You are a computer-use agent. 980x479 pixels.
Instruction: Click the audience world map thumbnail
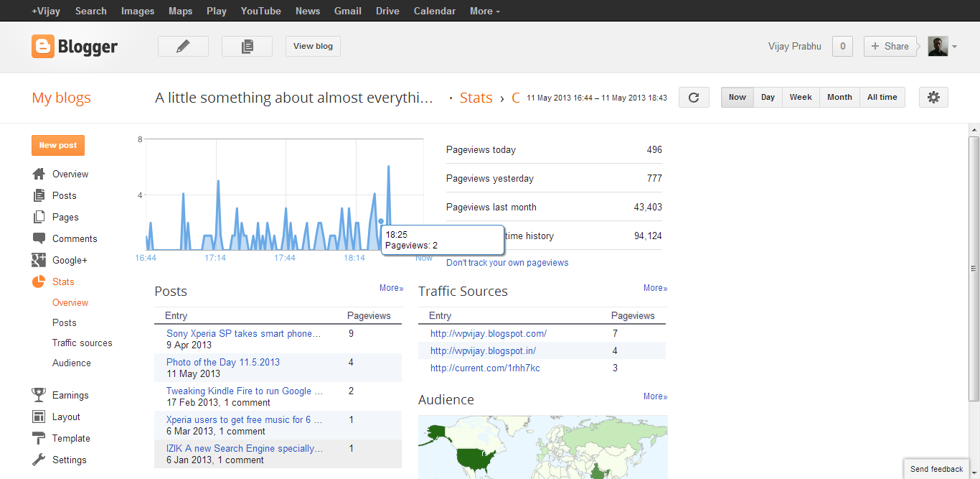tap(543, 447)
